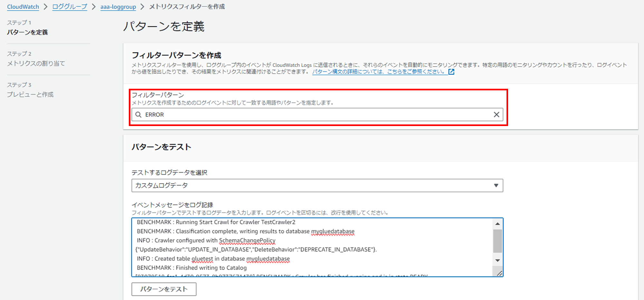This screenshot has height=300, width=644.
Task: Click the フィルターパターン field label
Action: click(x=158, y=95)
